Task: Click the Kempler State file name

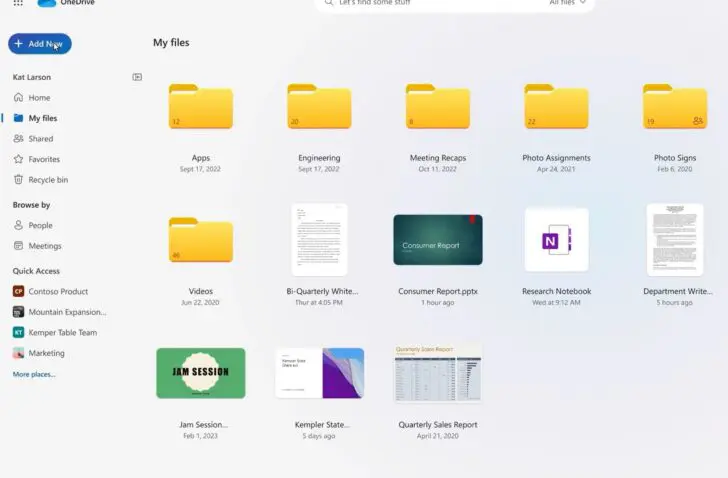Action: coord(322,425)
